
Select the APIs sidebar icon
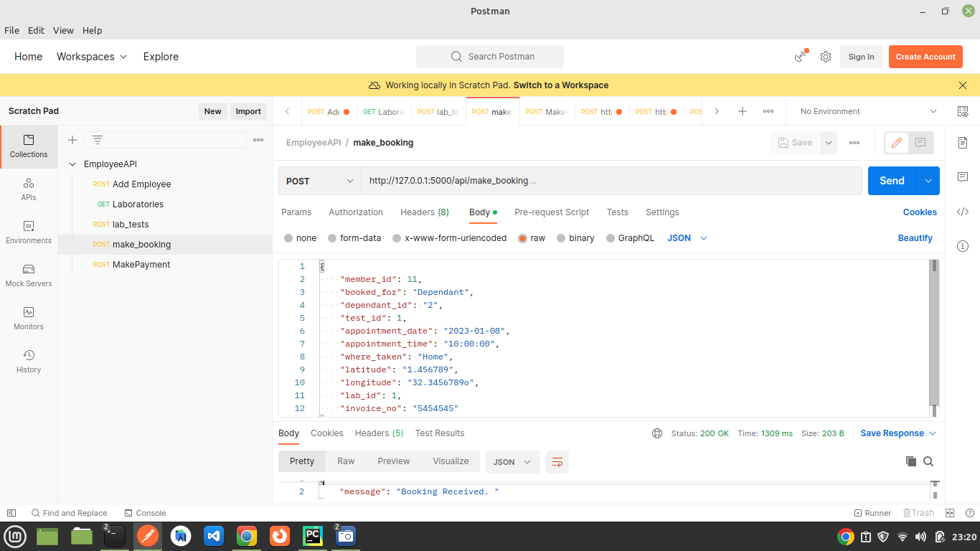pos(29,190)
